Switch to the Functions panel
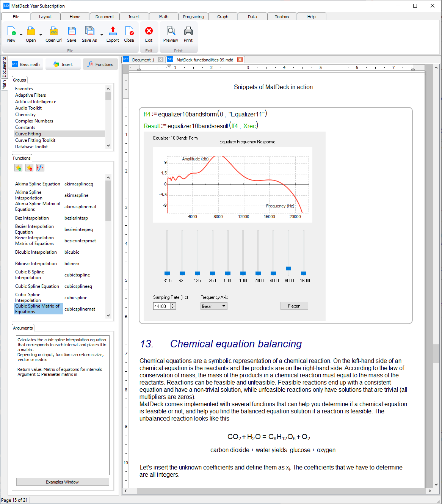Screen dimensions: 442x504 click(x=100, y=64)
